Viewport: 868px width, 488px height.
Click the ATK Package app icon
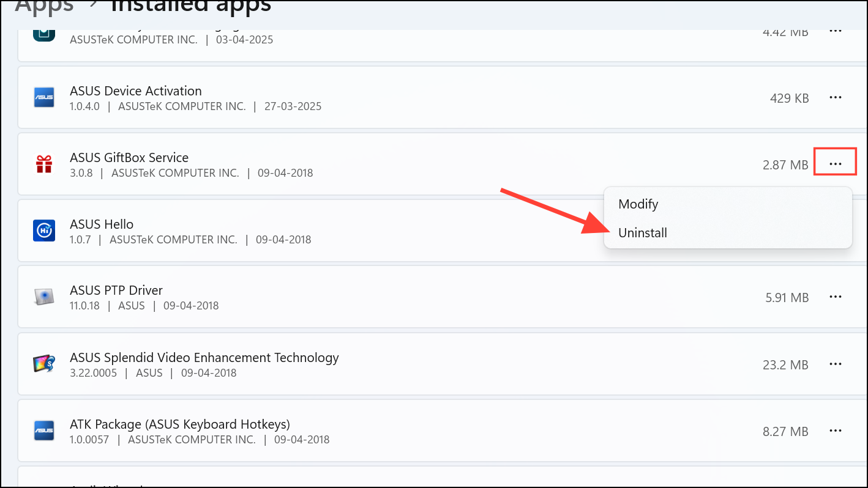[44, 431]
